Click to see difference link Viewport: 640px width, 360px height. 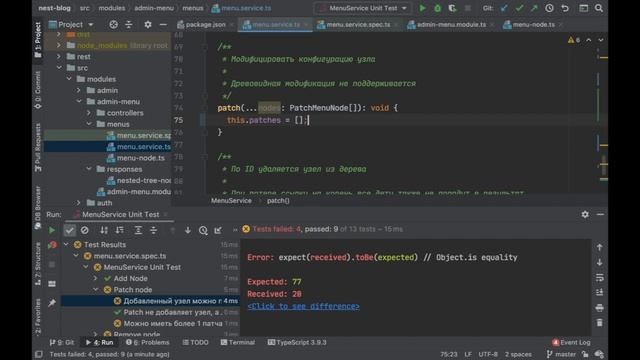tap(303, 307)
